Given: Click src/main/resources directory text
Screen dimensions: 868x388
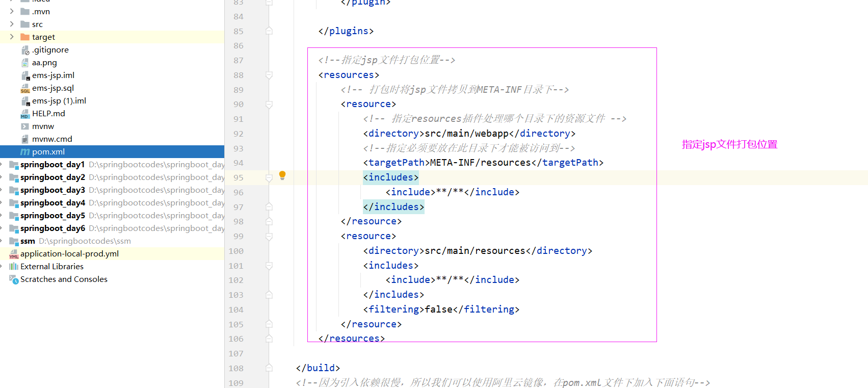Looking at the screenshot, I should click(x=475, y=251).
